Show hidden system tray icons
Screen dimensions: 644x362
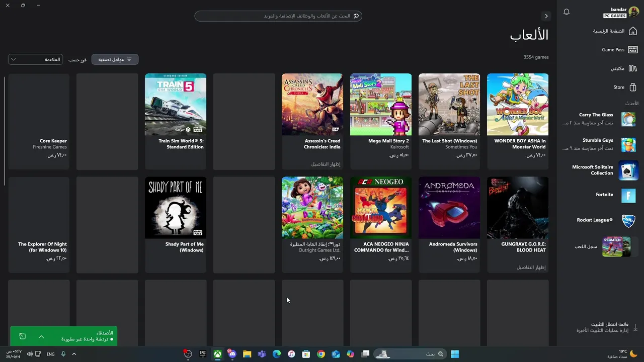(x=74, y=354)
